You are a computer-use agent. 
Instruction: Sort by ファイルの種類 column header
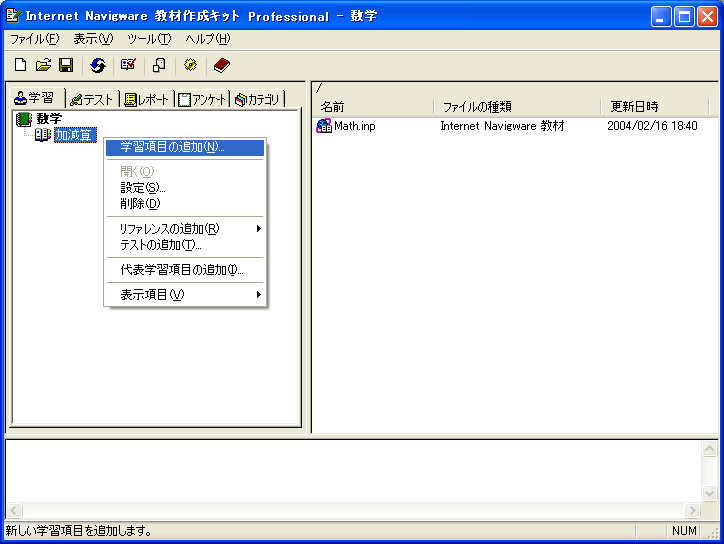pyautogui.click(x=517, y=107)
